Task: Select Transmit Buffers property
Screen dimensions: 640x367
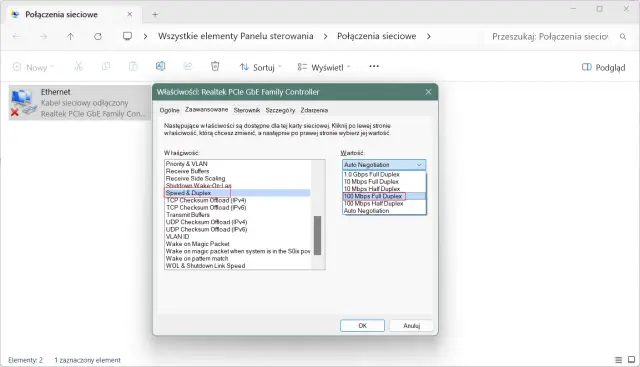Action: 188,215
